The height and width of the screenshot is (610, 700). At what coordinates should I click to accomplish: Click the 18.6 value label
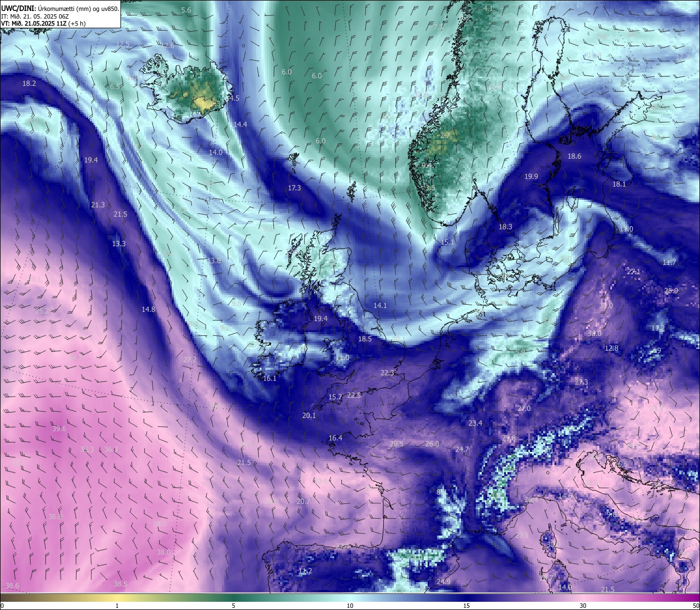tap(574, 156)
